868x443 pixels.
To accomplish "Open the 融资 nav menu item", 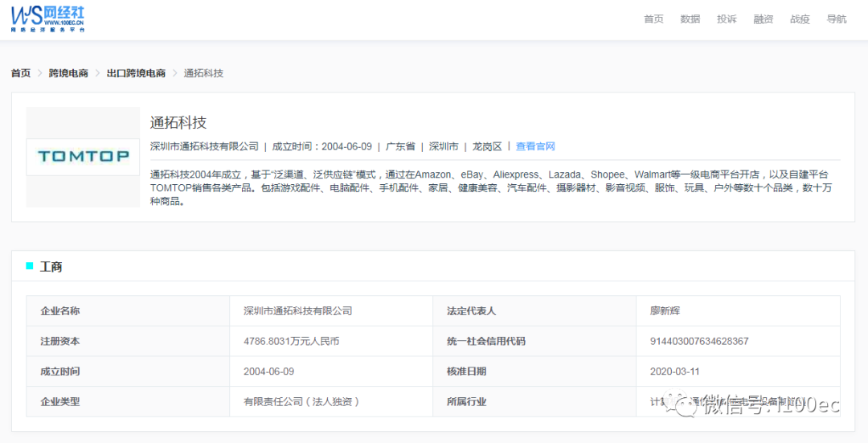I will click(x=763, y=18).
